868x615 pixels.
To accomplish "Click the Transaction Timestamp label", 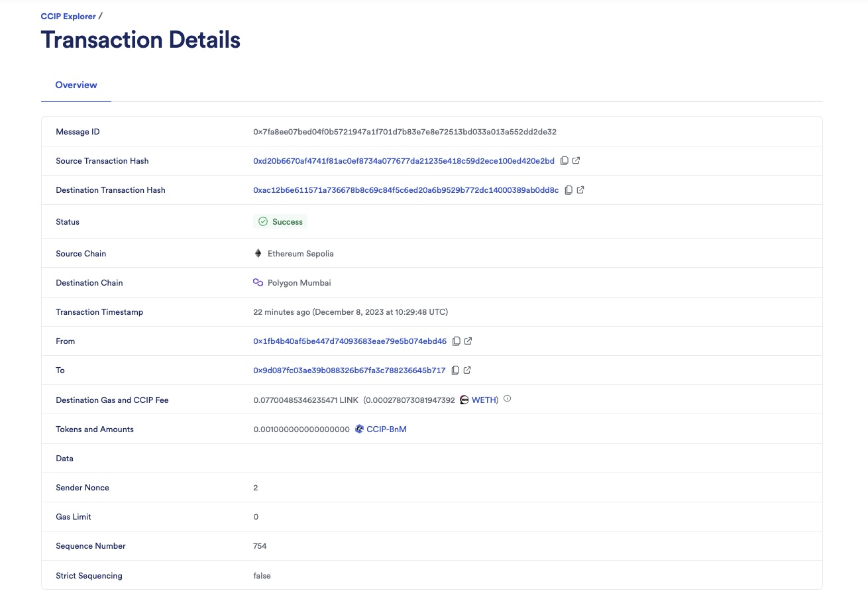I will tap(99, 312).
